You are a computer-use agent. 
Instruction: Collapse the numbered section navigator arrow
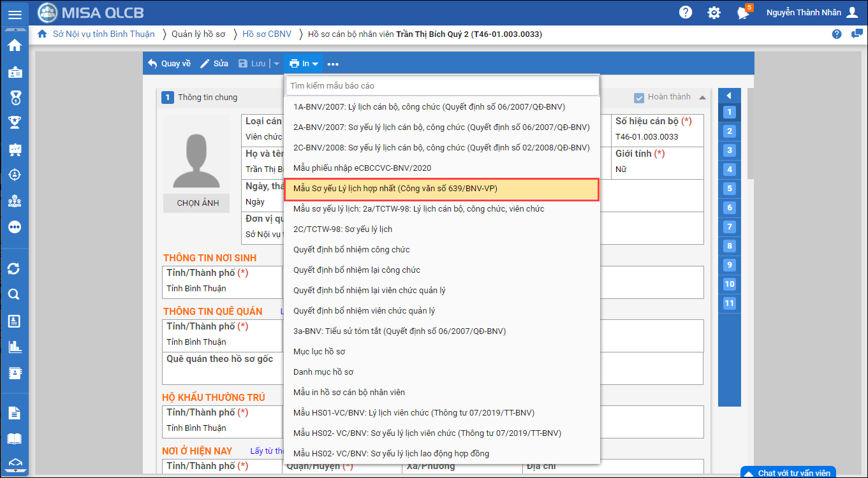729,96
